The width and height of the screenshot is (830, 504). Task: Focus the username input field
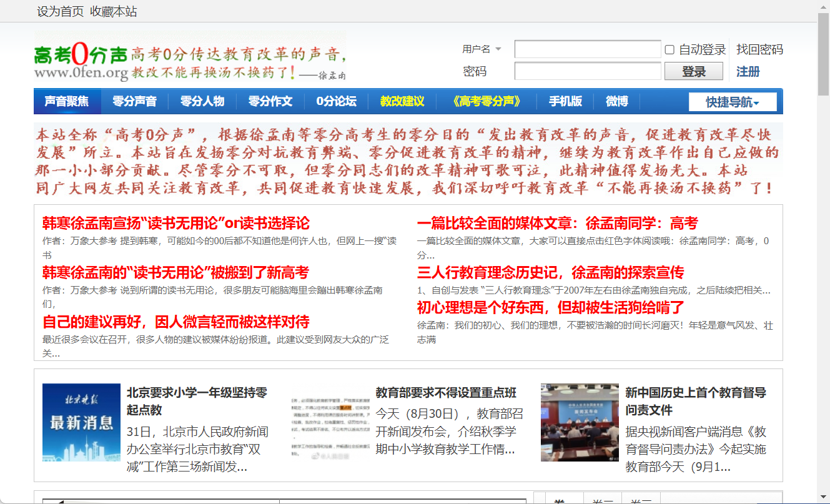click(x=588, y=49)
